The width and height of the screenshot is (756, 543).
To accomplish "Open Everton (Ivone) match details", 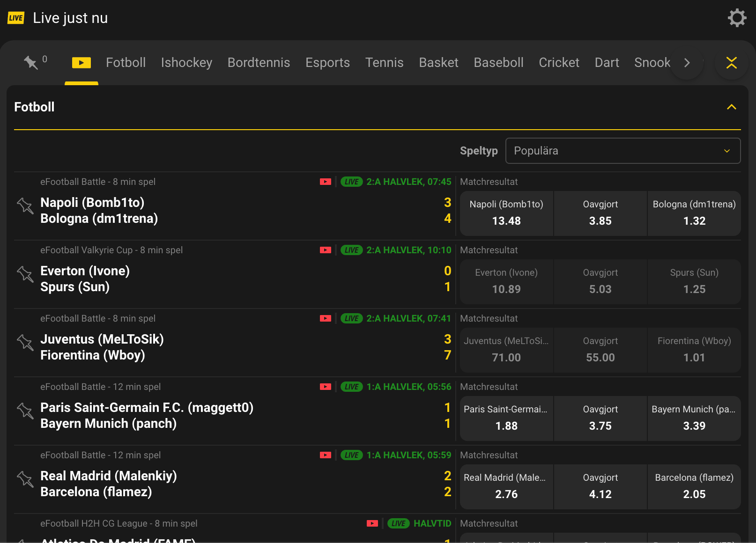I will point(85,271).
